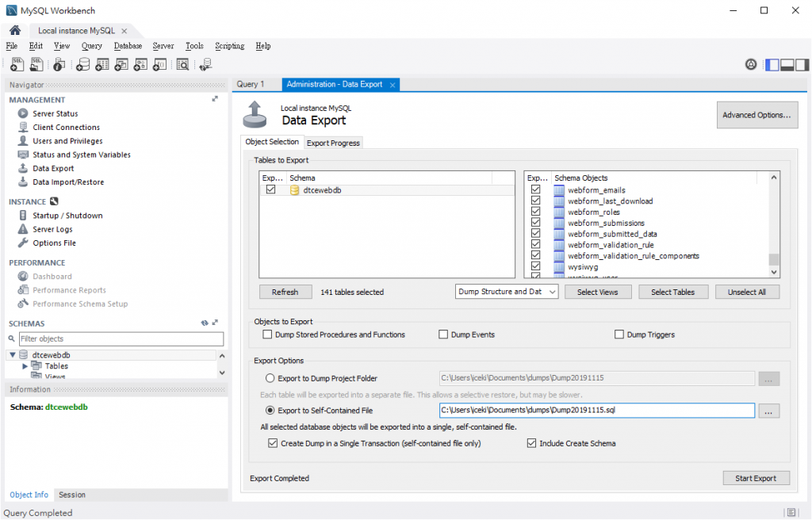Image resolution: width=812 pixels, height=520 pixels.
Task: Open the Scripting menu
Action: tap(229, 45)
